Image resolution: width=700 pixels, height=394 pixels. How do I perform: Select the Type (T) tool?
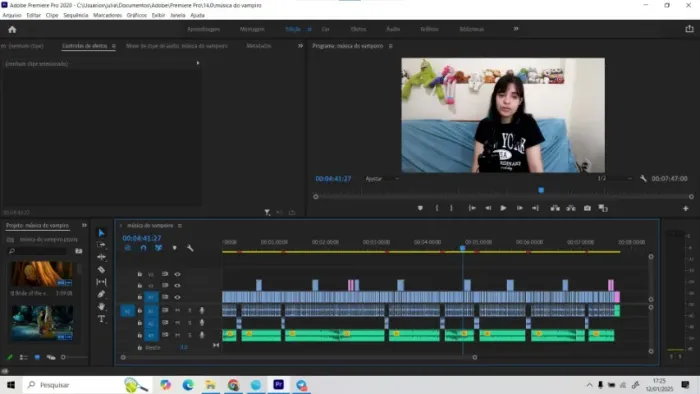(101, 319)
